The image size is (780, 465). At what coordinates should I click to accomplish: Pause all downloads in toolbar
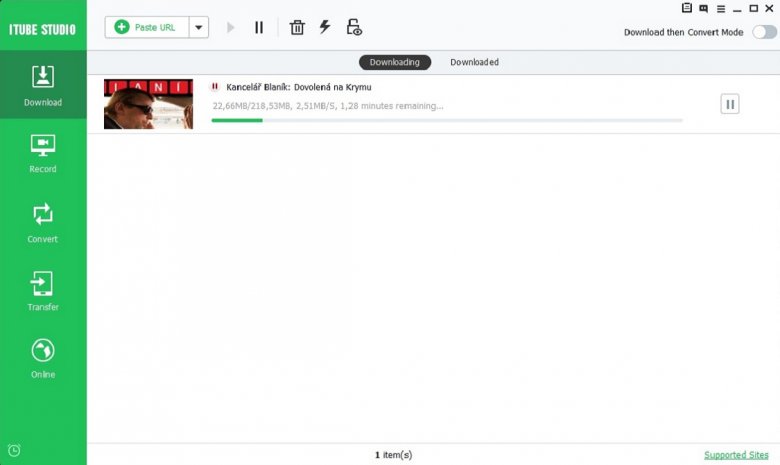tap(259, 27)
